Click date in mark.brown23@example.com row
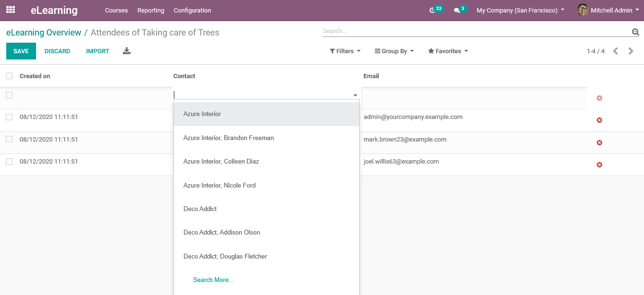The width and height of the screenshot is (644, 295). coord(49,140)
